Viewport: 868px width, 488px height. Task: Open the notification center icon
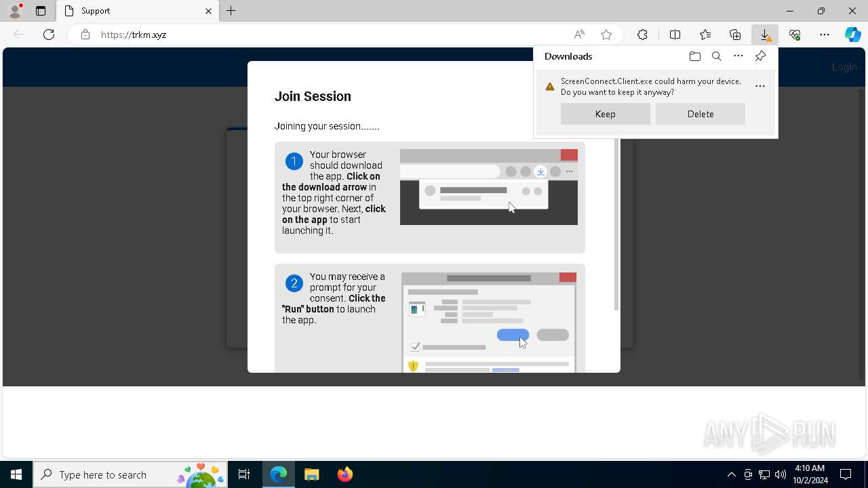846,474
